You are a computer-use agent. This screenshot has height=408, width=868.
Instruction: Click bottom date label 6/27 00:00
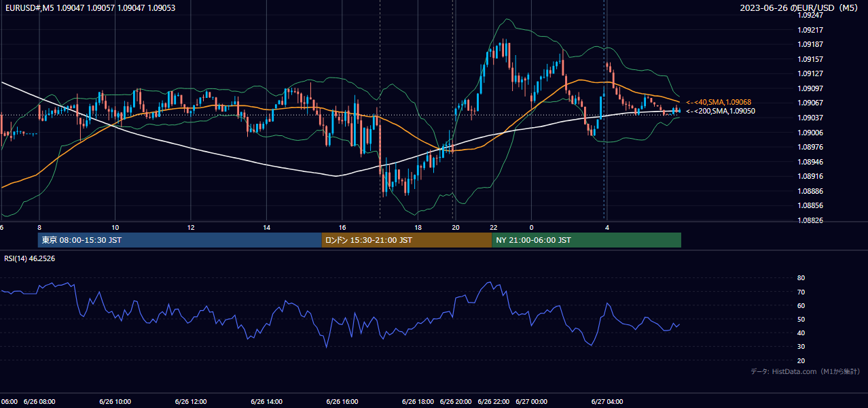pos(532,402)
